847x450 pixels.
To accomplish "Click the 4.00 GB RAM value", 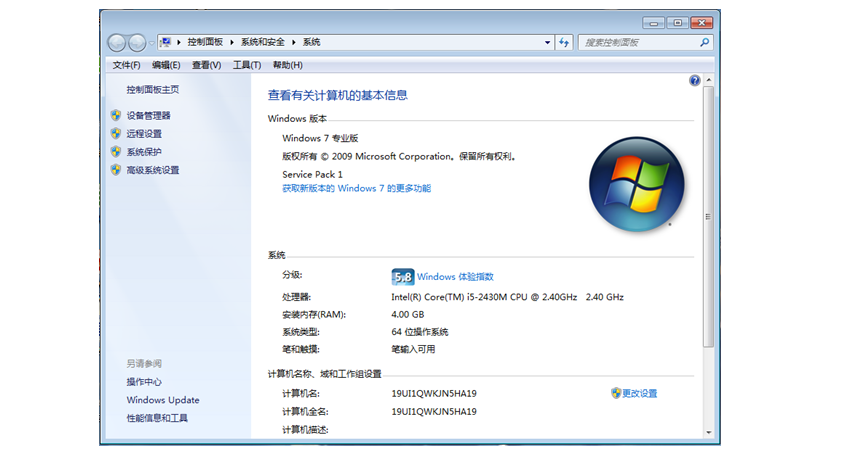I will point(408,314).
